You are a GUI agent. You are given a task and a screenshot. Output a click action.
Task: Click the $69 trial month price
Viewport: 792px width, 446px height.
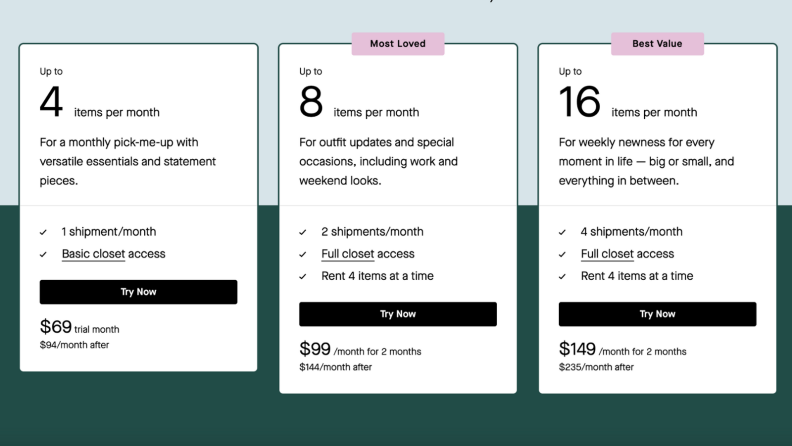tap(80, 327)
